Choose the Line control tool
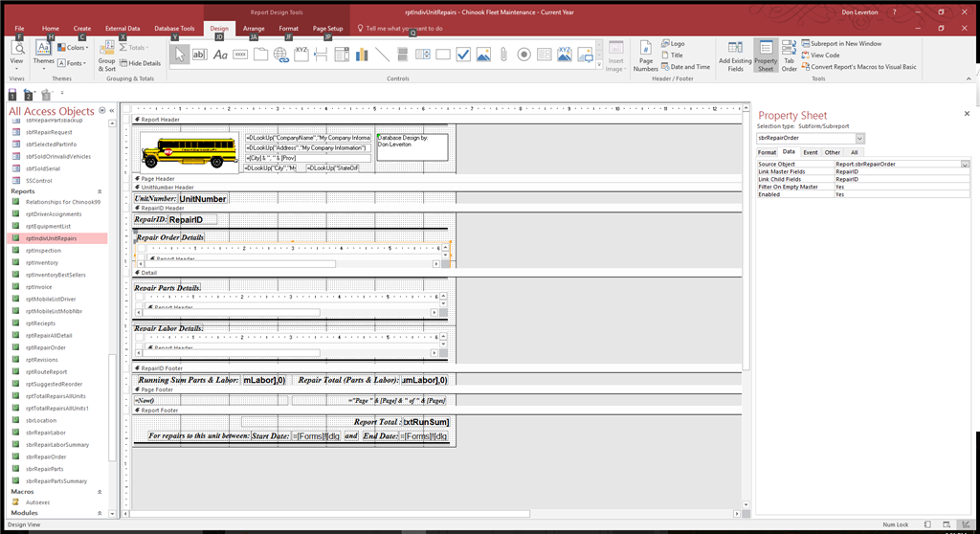980x534 pixels. pos(382,55)
